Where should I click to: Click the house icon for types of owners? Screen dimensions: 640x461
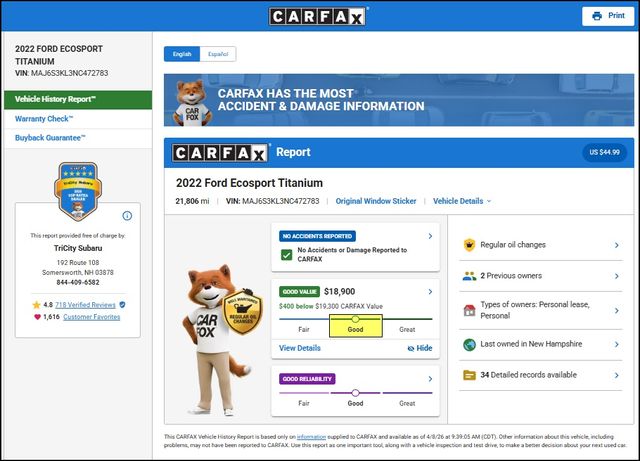469,310
